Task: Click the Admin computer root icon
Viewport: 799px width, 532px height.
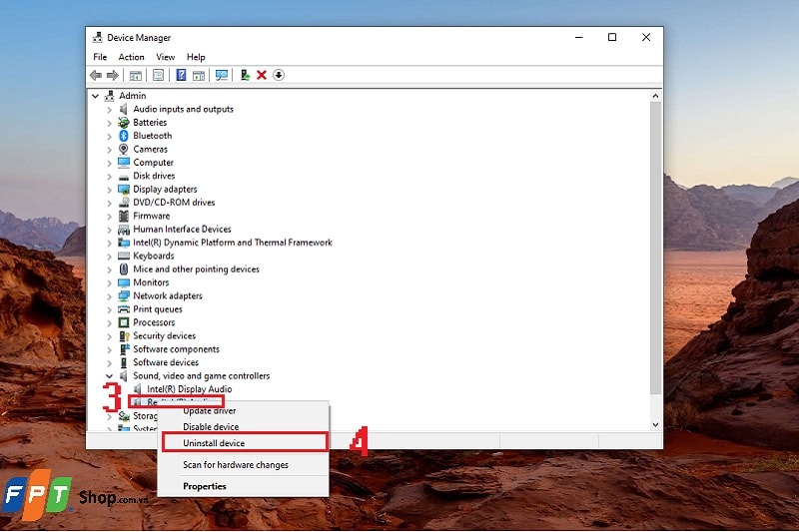Action: pos(109,95)
